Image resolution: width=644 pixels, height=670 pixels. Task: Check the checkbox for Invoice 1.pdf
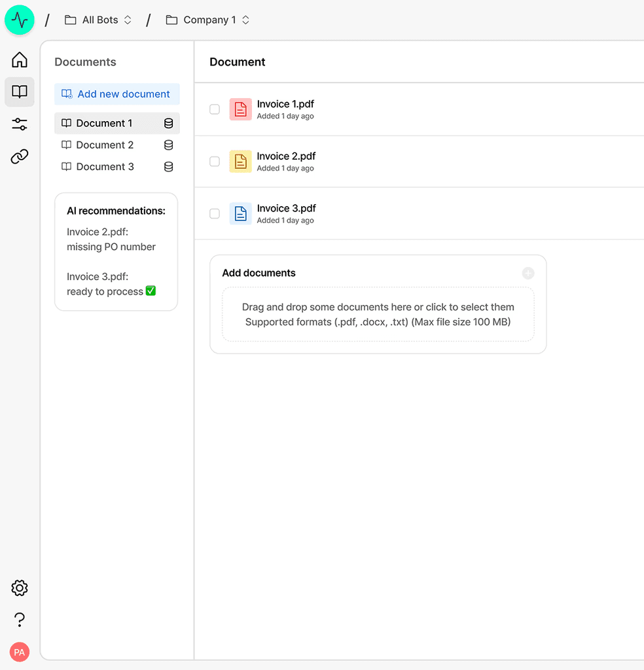click(214, 109)
